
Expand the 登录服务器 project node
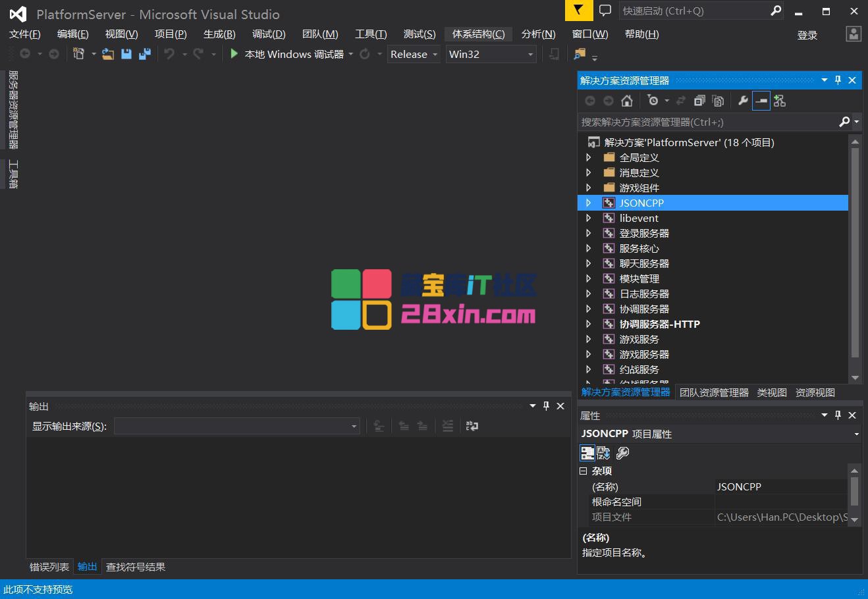[x=589, y=233]
